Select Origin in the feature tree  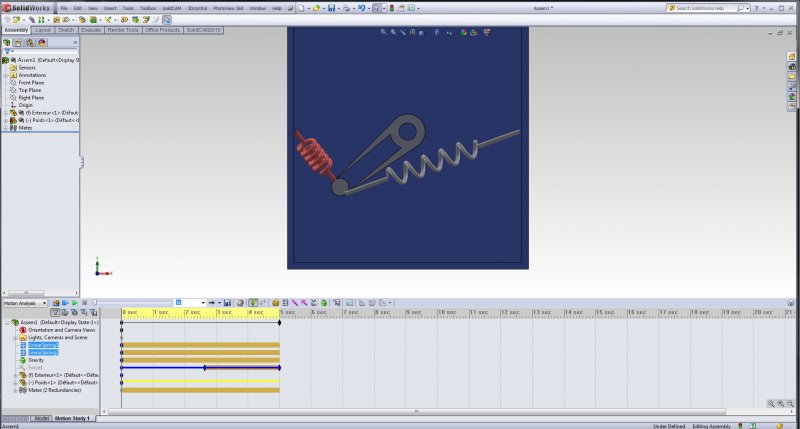pyautogui.click(x=26, y=105)
